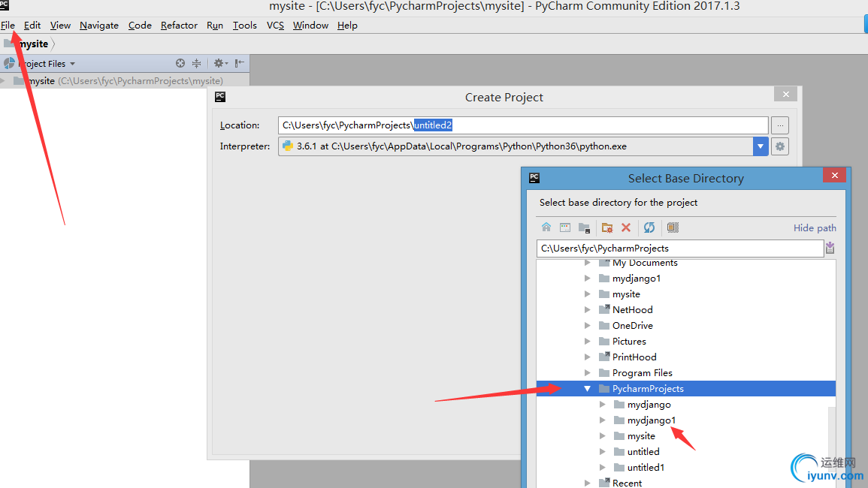Select the mysite root in Project panel
Screen dimensions: 868x488
tap(125, 81)
